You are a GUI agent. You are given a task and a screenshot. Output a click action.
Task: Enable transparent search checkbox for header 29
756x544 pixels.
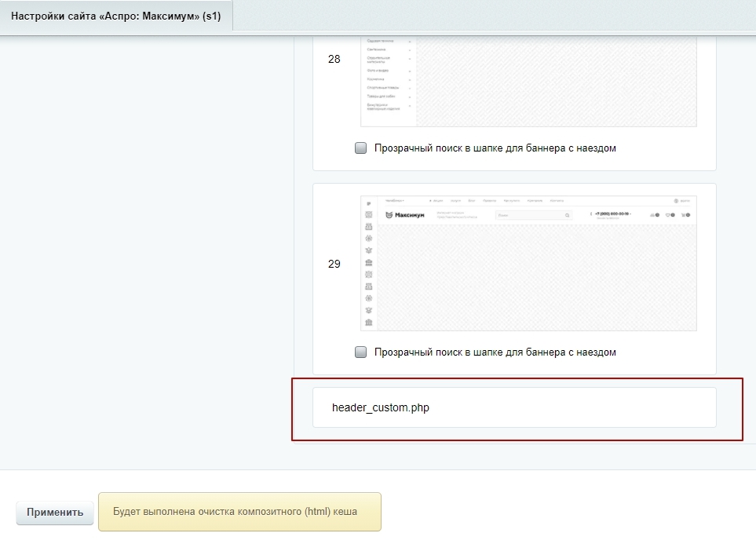[x=361, y=352]
